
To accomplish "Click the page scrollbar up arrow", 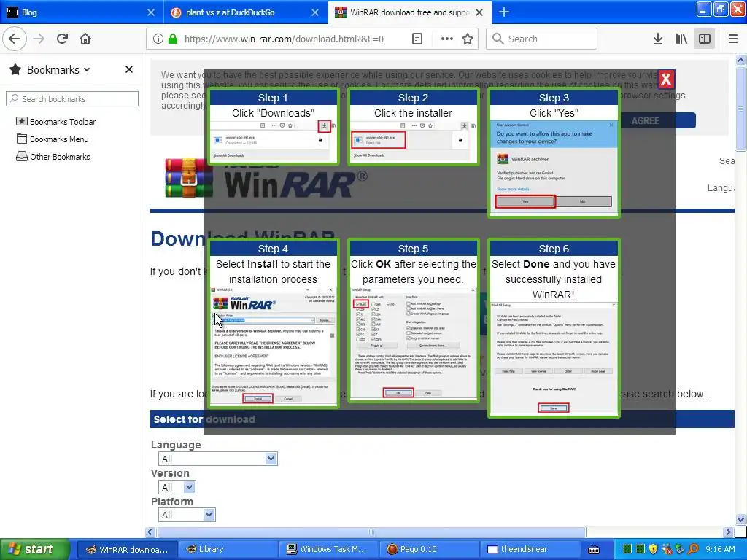I will (740, 60).
